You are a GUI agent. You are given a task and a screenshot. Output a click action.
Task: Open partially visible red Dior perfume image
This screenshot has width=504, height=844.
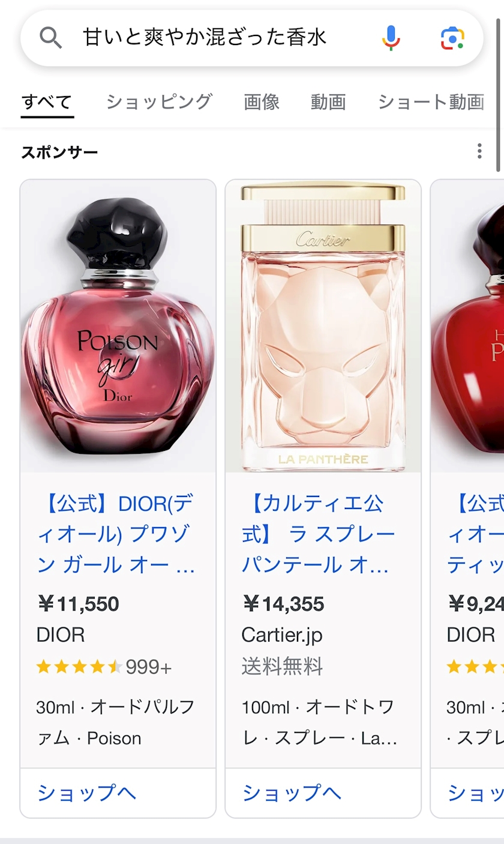(x=468, y=326)
